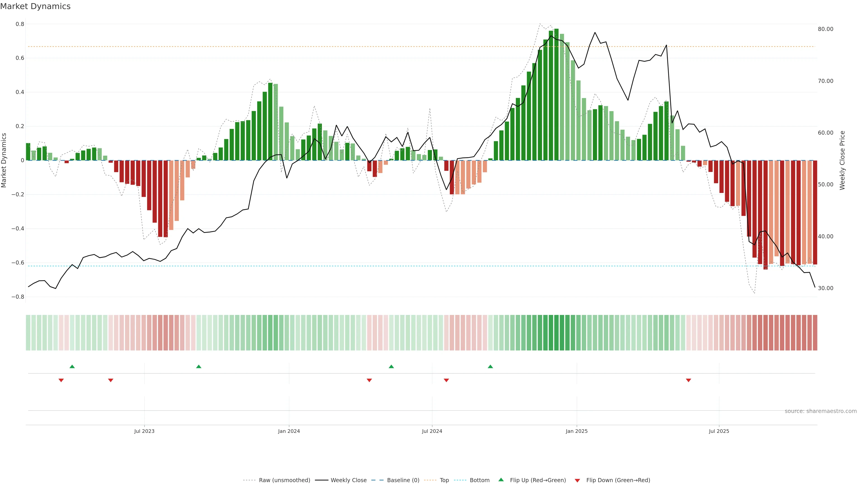Click the green Flip Up marker below Jan 2024 peak
The width and height of the screenshot is (868, 488).
(x=199, y=366)
